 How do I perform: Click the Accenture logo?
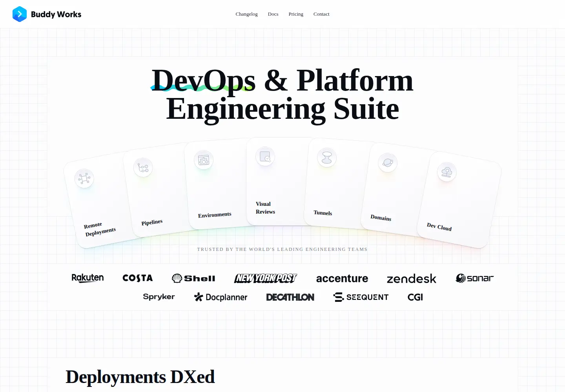tap(342, 278)
